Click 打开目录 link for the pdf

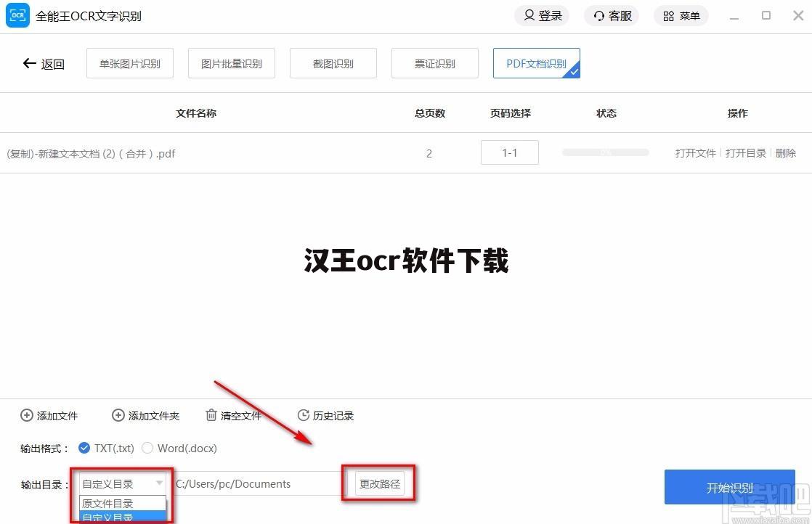pyautogui.click(x=746, y=153)
